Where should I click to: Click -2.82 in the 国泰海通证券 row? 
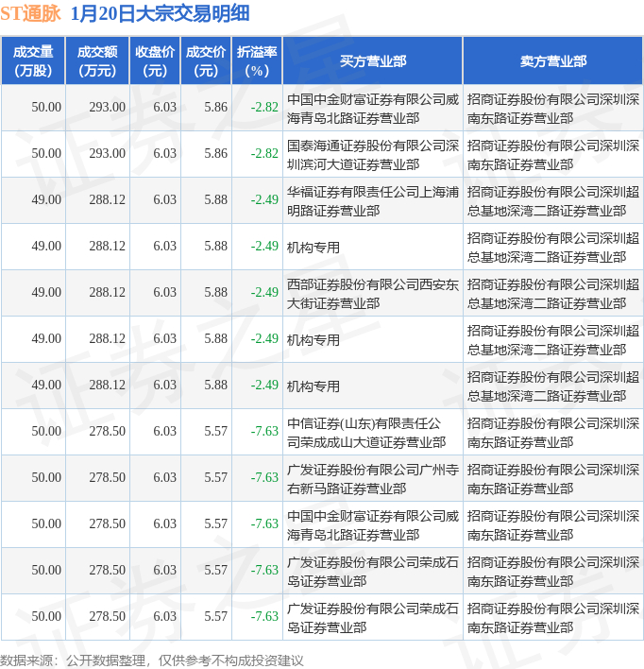264,154
